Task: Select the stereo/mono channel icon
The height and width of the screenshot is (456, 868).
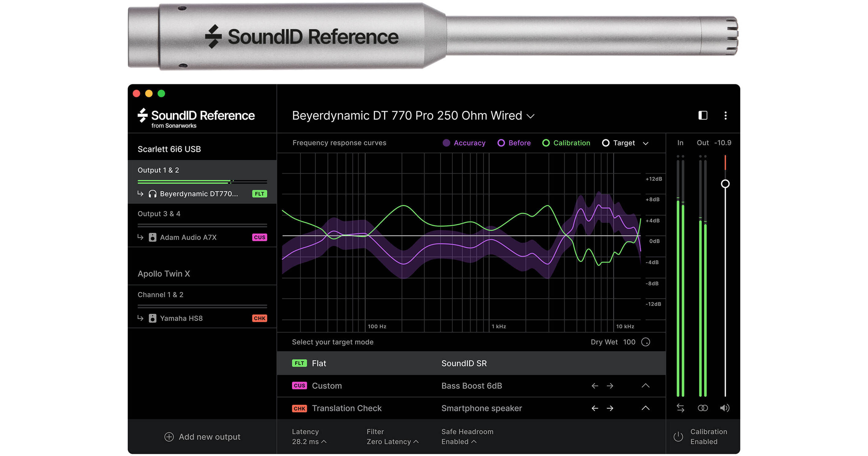Action: click(x=703, y=408)
